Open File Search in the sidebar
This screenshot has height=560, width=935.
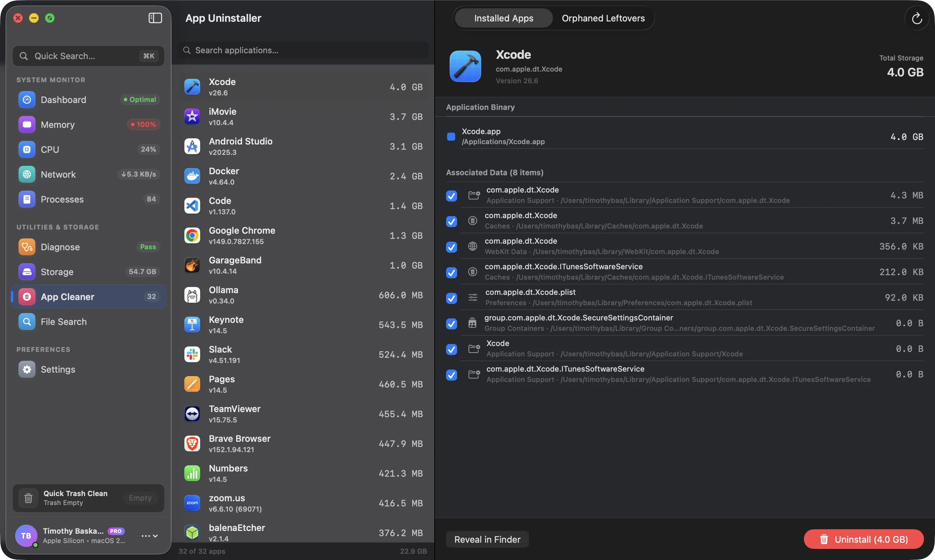[88, 321]
